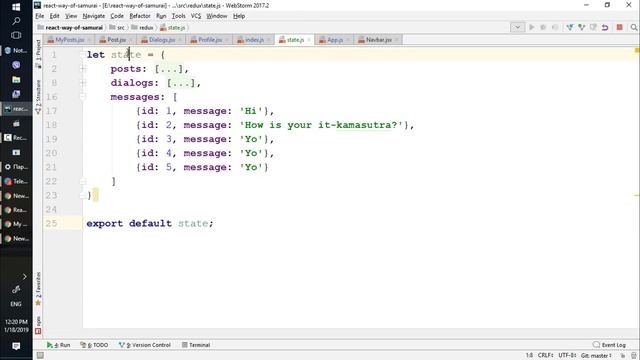Image resolution: width=640 pixels, height=360 pixels.
Task: Click the redux breadcrumb folder
Action: pos(142,28)
